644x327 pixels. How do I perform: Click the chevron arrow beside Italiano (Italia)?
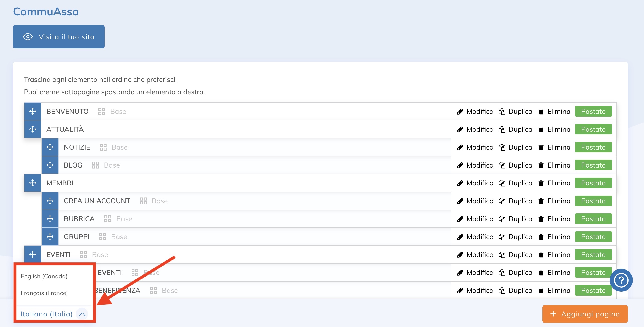[82, 314]
